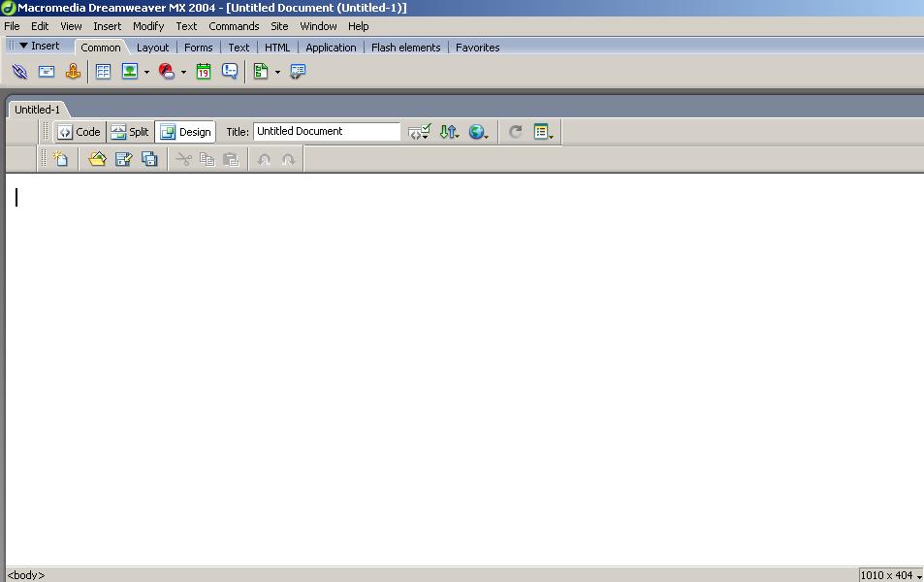Click the Date insert calendar icon
This screenshot has width=924, height=582.
[204, 72]
